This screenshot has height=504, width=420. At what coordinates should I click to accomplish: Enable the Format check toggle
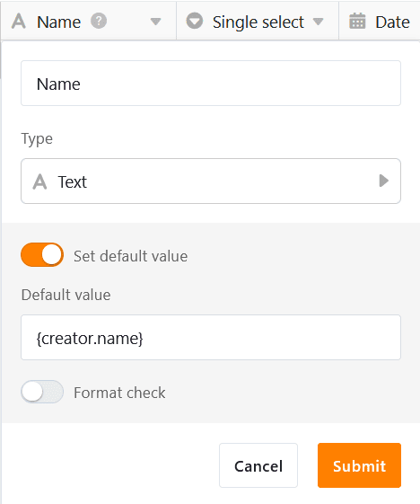[42, 392]
